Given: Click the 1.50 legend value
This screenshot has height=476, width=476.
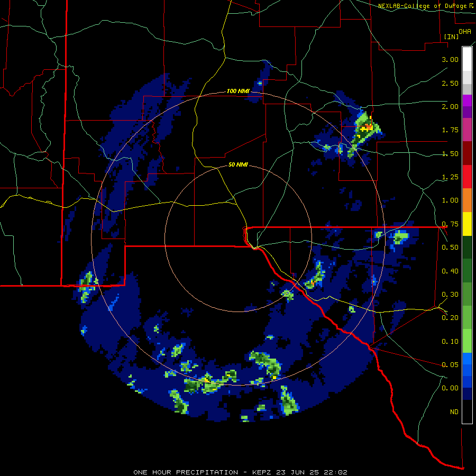Looking at the screenshot, I should (450, 153).
